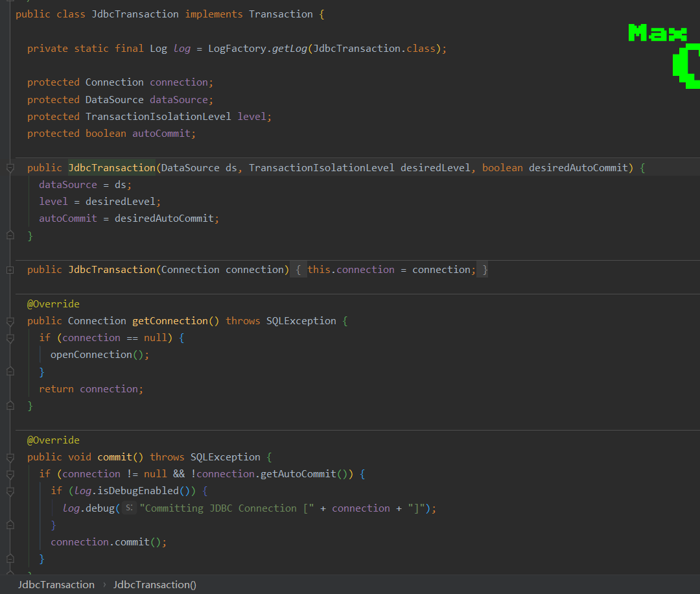Screen dimensions: 700x594
Task: Click 'desiredAutoCommit' parameter in constructor signature
Action: tap(578, 168)
